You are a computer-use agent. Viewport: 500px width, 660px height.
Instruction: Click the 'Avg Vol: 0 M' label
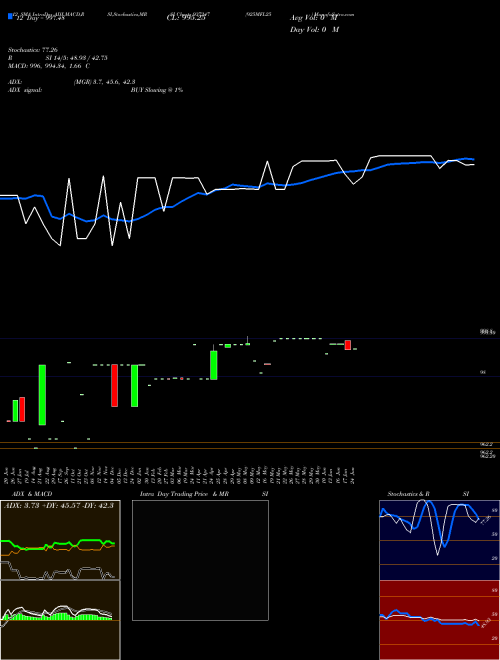pos(314,18)
